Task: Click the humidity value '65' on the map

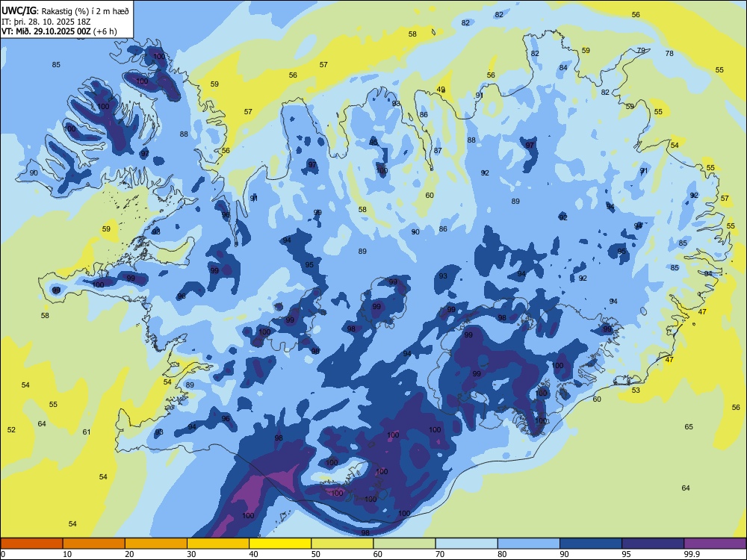Action: tap(689, 426)
